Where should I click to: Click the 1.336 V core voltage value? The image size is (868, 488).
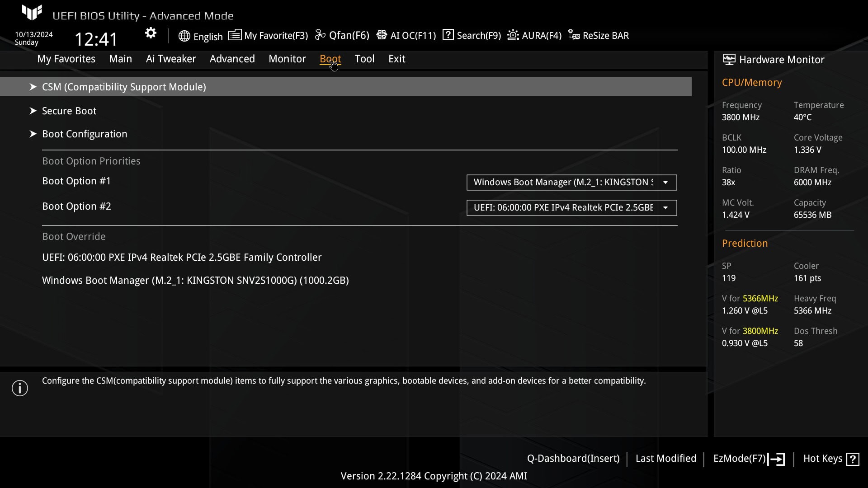point(807,150)
